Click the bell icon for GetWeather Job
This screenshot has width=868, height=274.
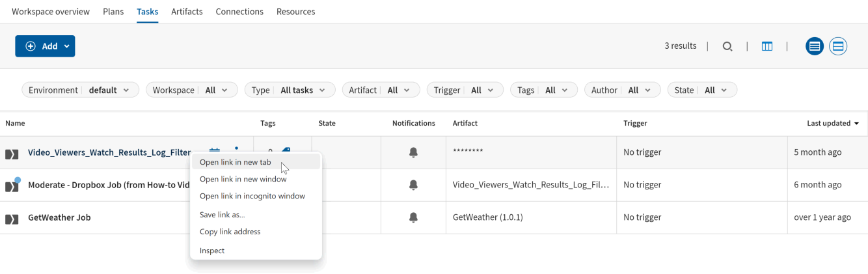pos(413,217)
